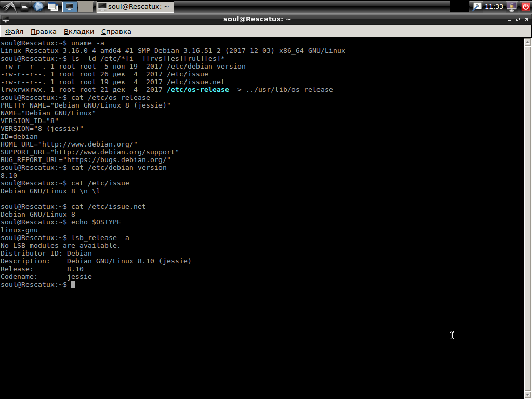Click the 'uname -a' command text

pos(87,43)
